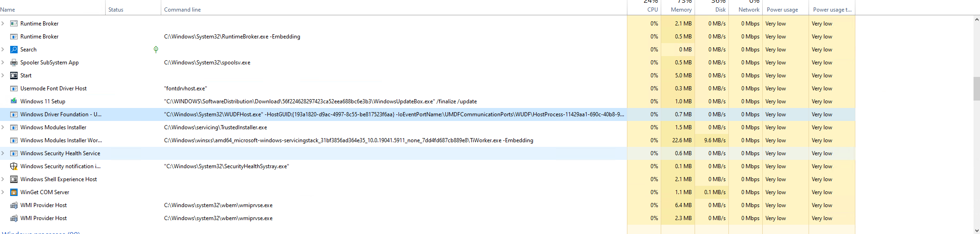This screenshot has height=234, width=980.
Task: Expand the Windows Security Health Service group
Action: point(3,153)
